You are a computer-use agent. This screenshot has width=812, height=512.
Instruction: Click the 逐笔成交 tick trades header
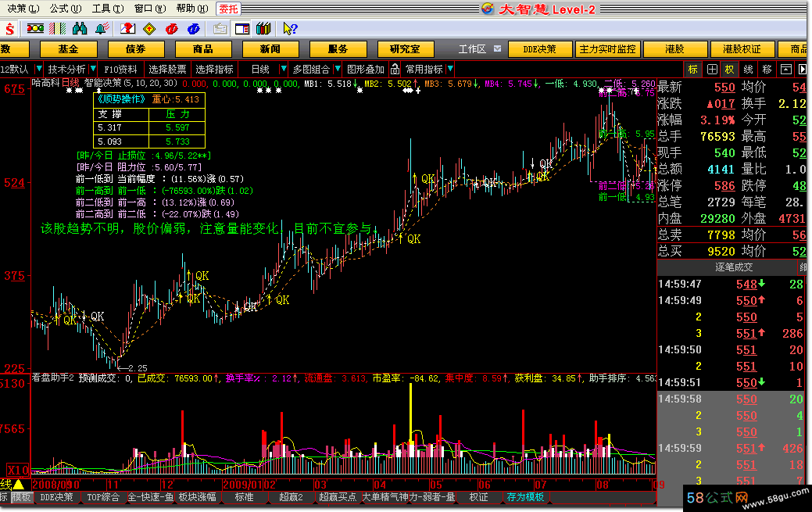[734, 267]
